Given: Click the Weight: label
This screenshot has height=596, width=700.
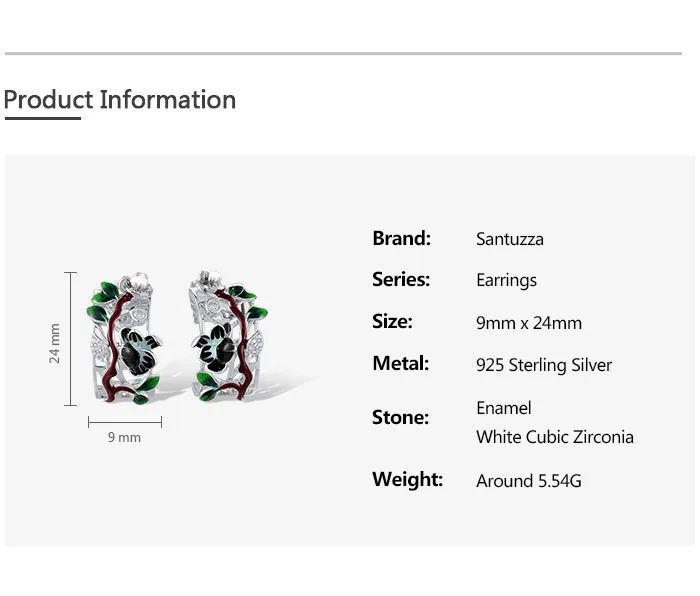Looking at the screenshot, I should click(408, 479).
